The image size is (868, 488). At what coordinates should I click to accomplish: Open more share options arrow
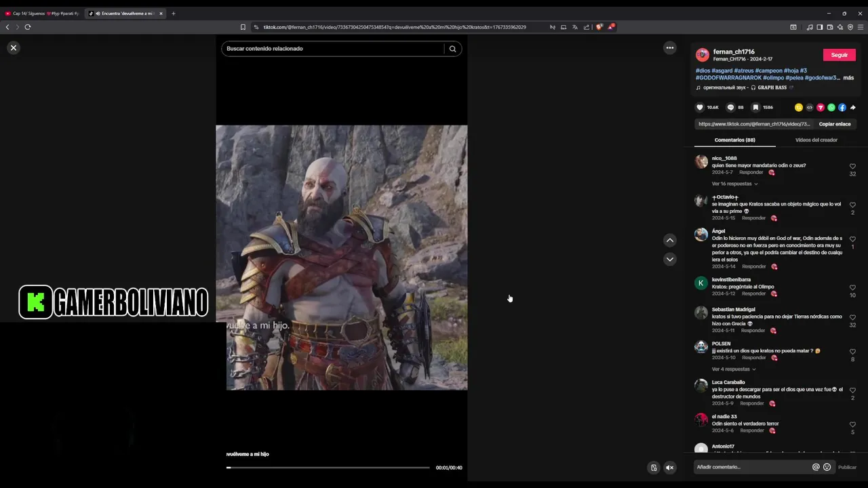(x=852, y=107)
